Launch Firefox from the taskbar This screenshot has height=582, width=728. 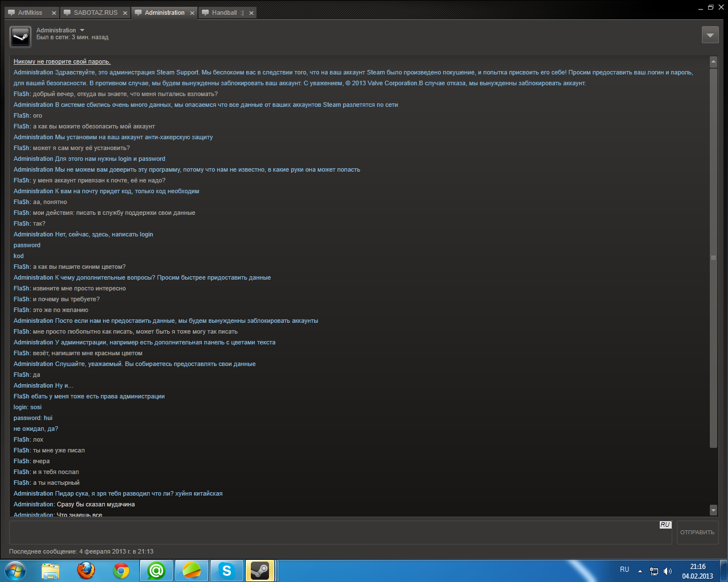[86, 571]
